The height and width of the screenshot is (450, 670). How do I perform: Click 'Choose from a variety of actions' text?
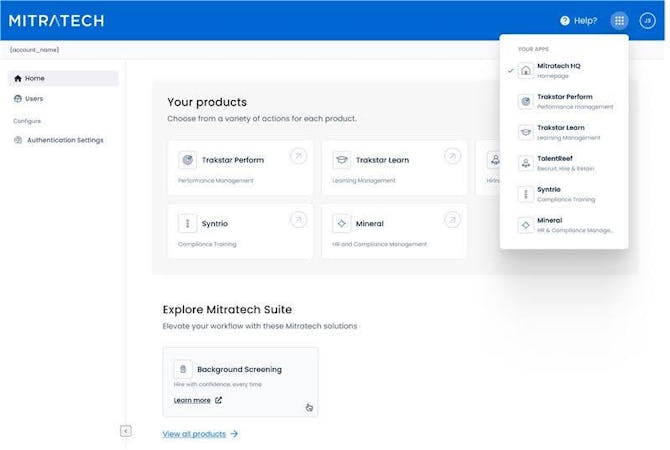(262, 118)
